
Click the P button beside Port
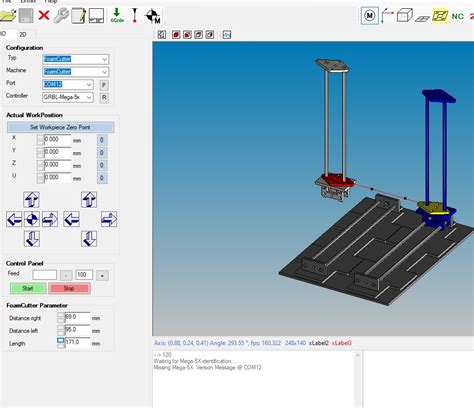(x=104, y=85)
